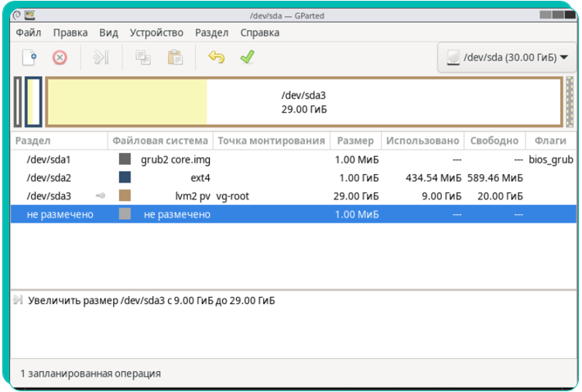The width and height of the screenshot is (582, 392).
Task: Click the 1.00 ГиБ size of /dev/sda2
Action: (x=359, y=178)
